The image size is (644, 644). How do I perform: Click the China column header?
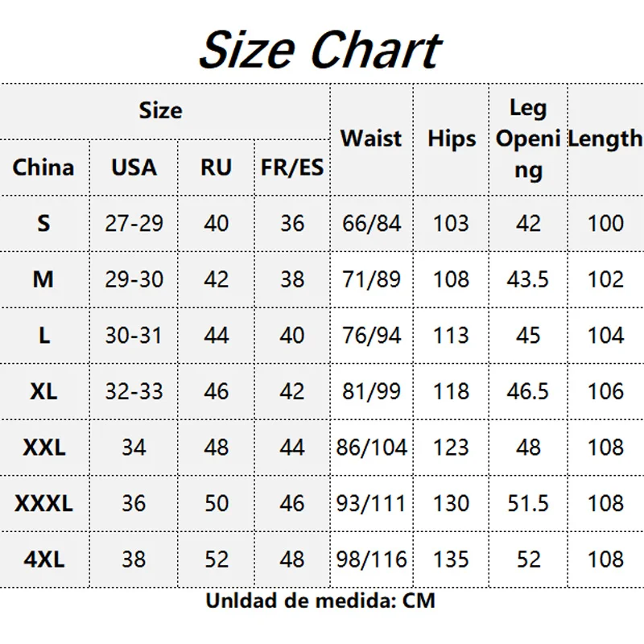click(x=43, y=167)
